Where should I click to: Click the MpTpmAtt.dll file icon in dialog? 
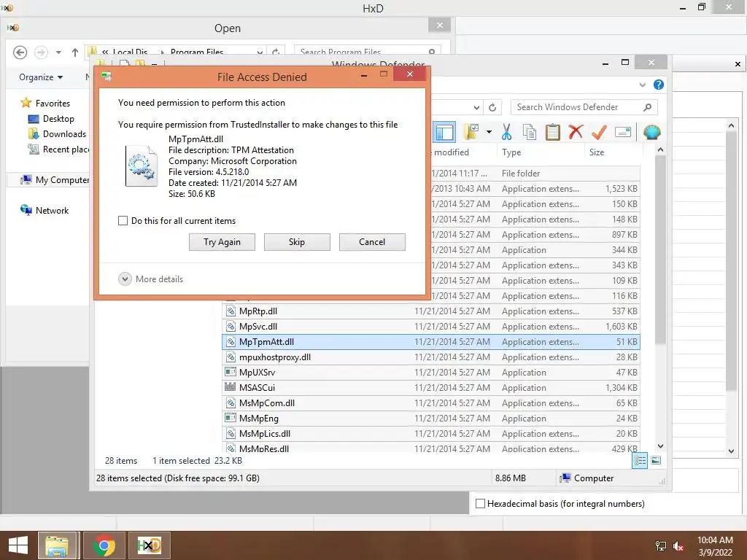pos(141,166)
